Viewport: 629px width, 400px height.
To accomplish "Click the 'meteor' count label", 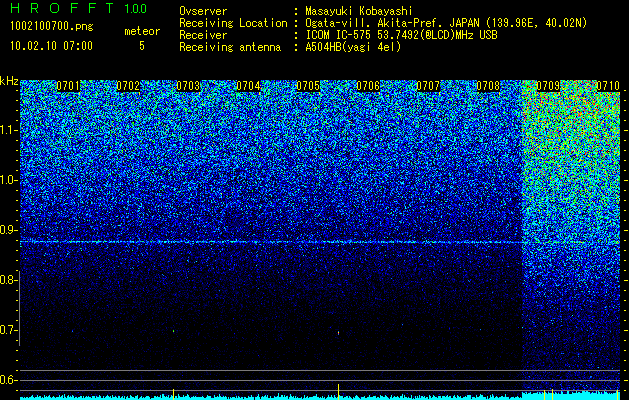I will pos(142,31).
